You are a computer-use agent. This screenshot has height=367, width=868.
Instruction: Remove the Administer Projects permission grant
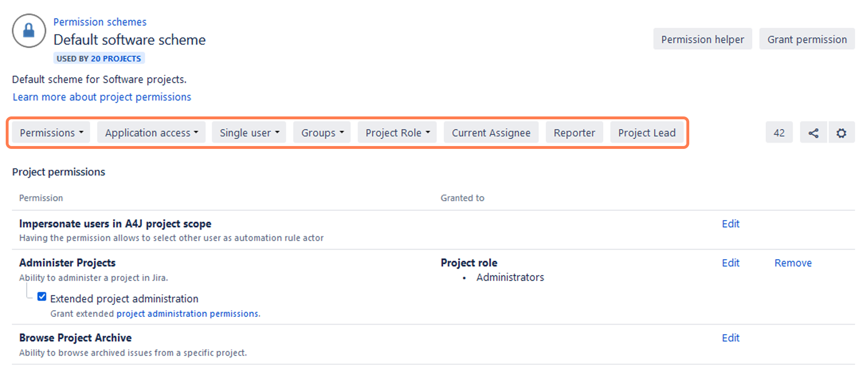(x=793, y=263)
